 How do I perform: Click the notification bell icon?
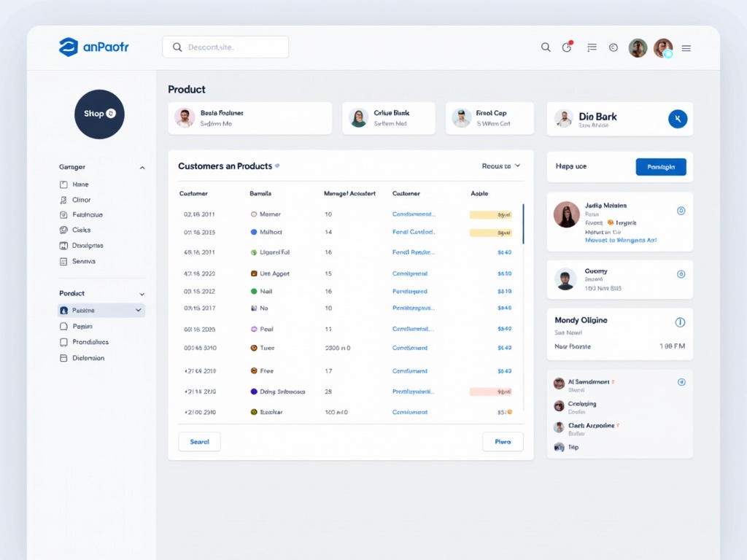pos(567,47)
